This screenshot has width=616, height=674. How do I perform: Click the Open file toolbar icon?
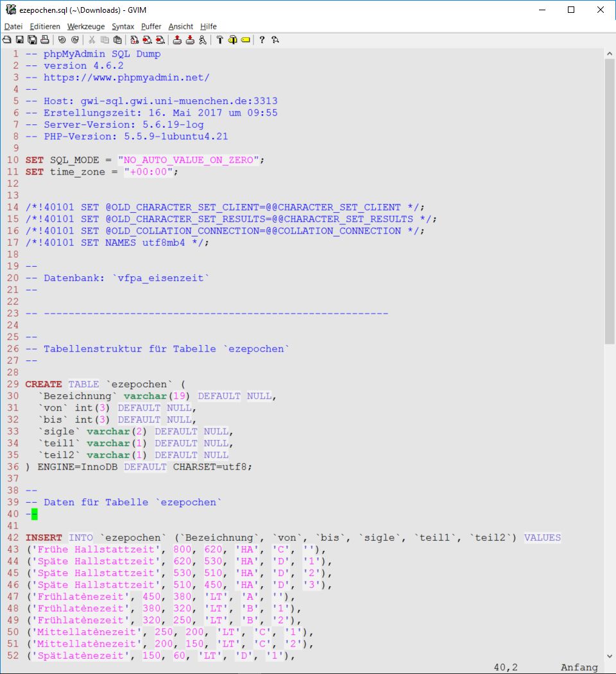(x=7, y=40)
